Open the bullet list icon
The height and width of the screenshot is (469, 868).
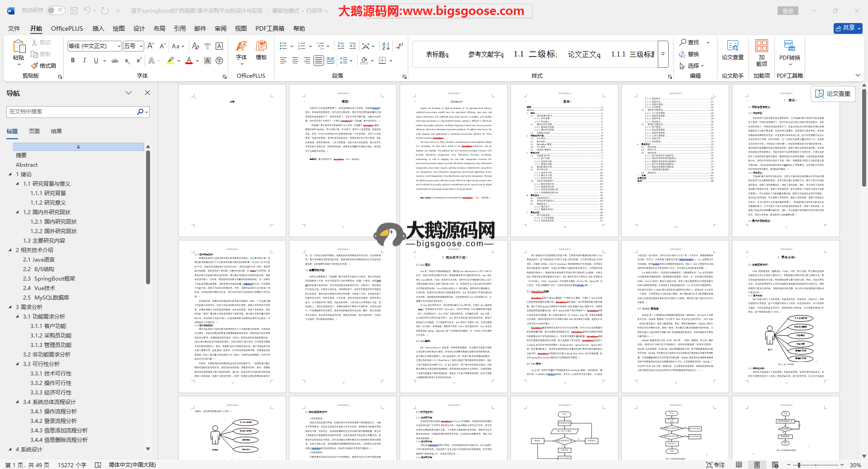click(283, 46)
